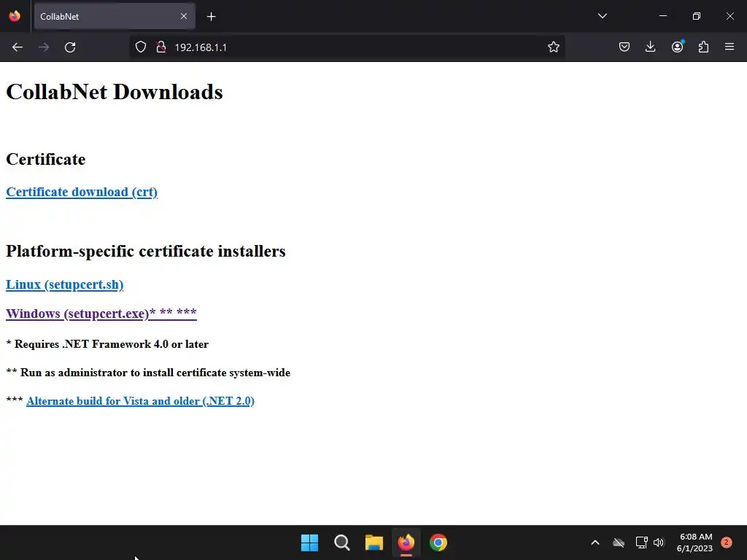747x560 pixels.
Task: Click the Run as administrator note
Action: (x=148, y=373)
